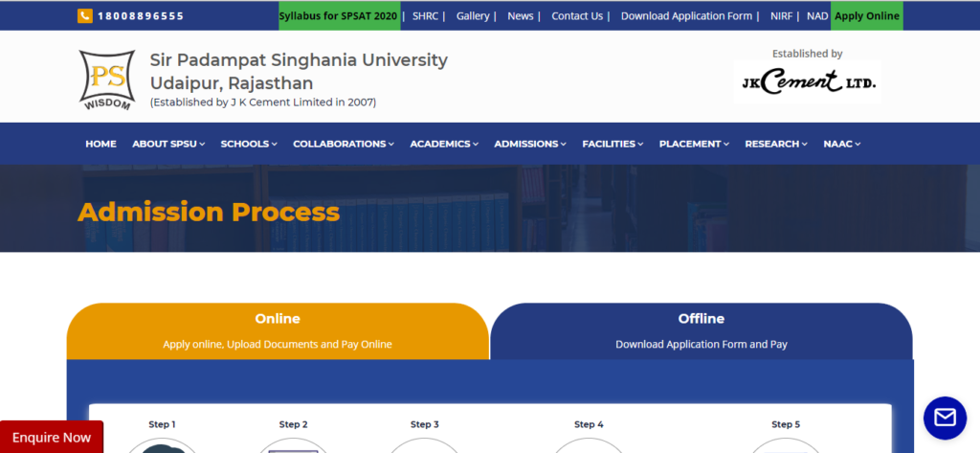Expand the FACILITIES menu

click(612, 144)
